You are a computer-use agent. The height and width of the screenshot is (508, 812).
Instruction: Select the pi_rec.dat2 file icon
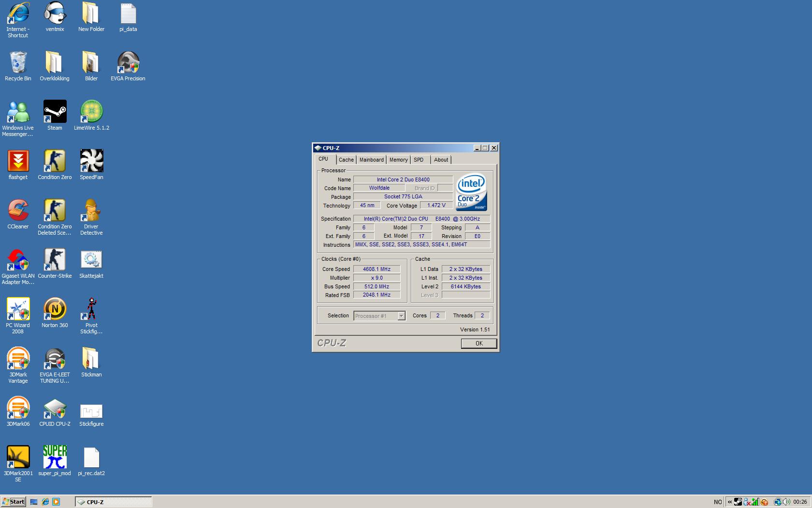(91, 461)
